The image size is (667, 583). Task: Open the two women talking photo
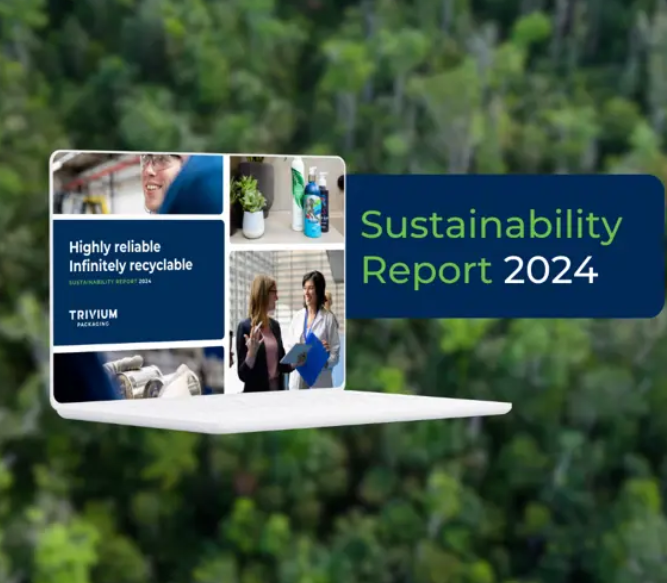[x=287, y=321]
